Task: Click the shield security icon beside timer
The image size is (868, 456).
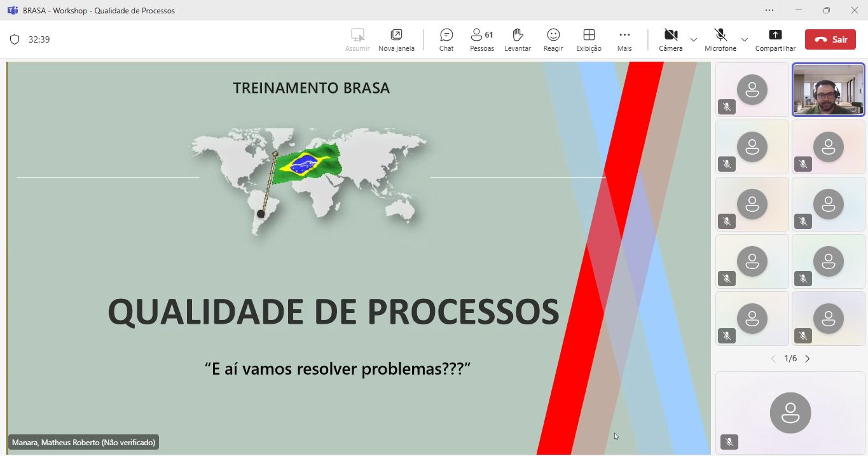Action: click(15, 39)
